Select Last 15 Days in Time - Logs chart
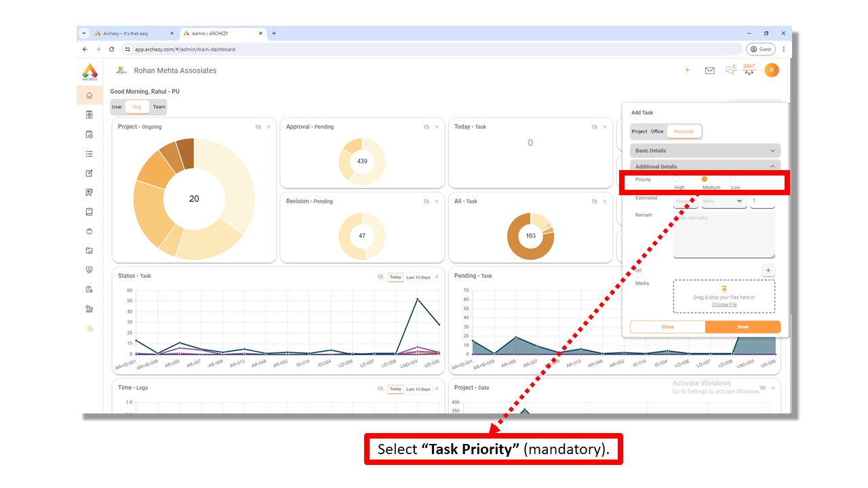Viewport: 868px width, 488px height. (418, 389)
